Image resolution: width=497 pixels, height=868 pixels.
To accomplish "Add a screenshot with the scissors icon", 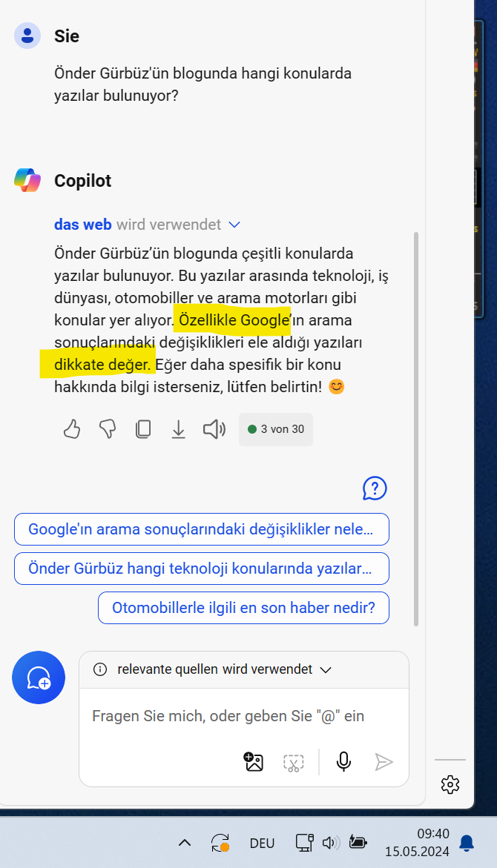I will [x=293, y=762].
